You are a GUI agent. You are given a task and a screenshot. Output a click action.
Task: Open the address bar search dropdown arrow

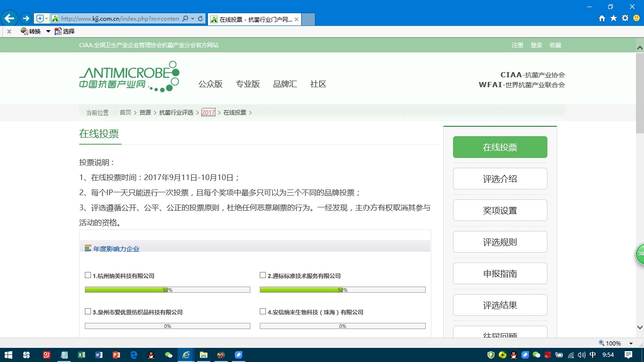pyautogui.click(x=192, y=19)
